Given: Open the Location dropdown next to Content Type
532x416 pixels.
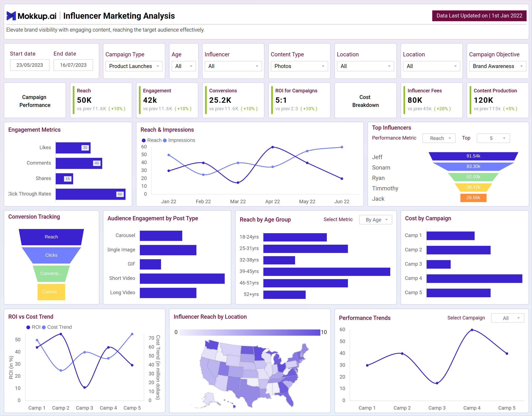Looking at the screenshot, I should click(365, 66).
